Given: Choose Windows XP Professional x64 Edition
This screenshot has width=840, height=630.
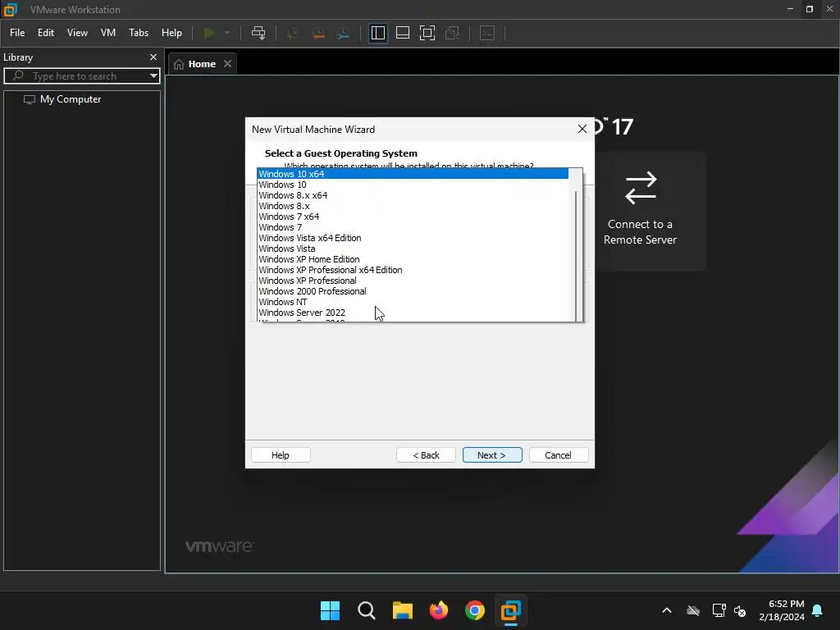Looking at the screenshot, I should click(x=413, y=270).
